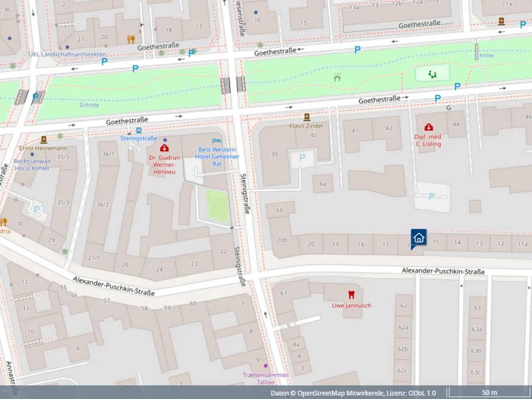This screenshot has width=532, height=399.
Task: Select building number 39
Action: pos(274,154)
